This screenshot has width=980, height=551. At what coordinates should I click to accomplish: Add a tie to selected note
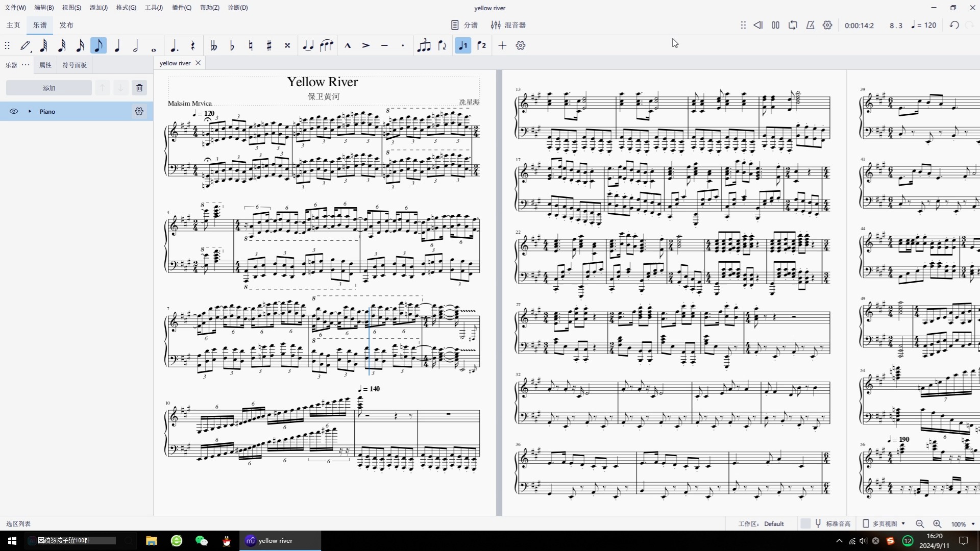click(308, 45)
